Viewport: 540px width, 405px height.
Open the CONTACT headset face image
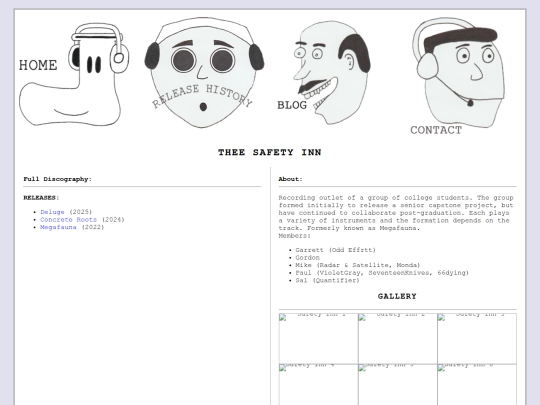[x=457, y=76]
